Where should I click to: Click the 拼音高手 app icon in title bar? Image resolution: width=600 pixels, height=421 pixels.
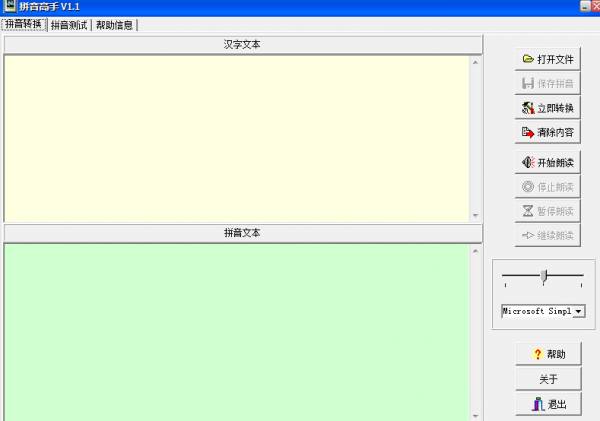[10, 6]
